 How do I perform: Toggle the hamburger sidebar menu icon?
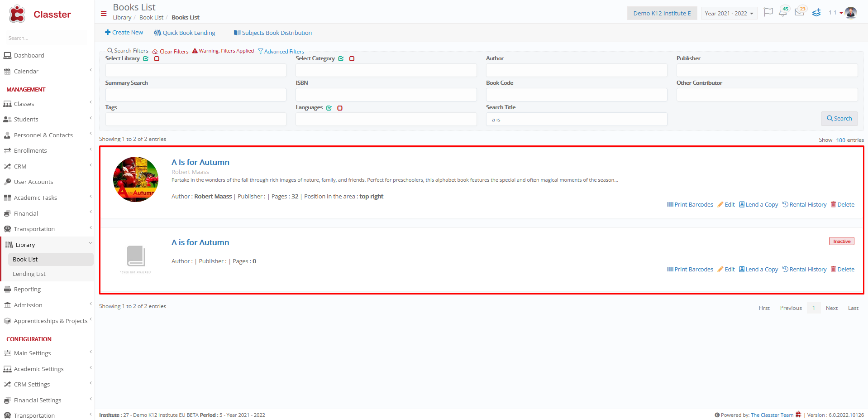[x=104, y=14]
